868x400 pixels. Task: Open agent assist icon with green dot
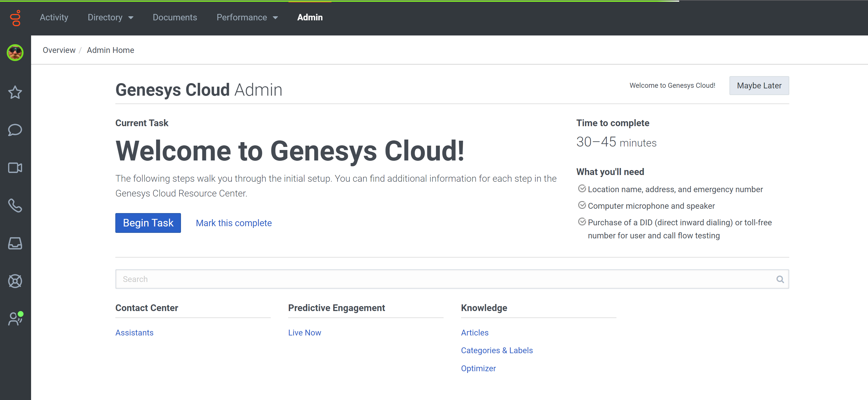coord(15,319)
